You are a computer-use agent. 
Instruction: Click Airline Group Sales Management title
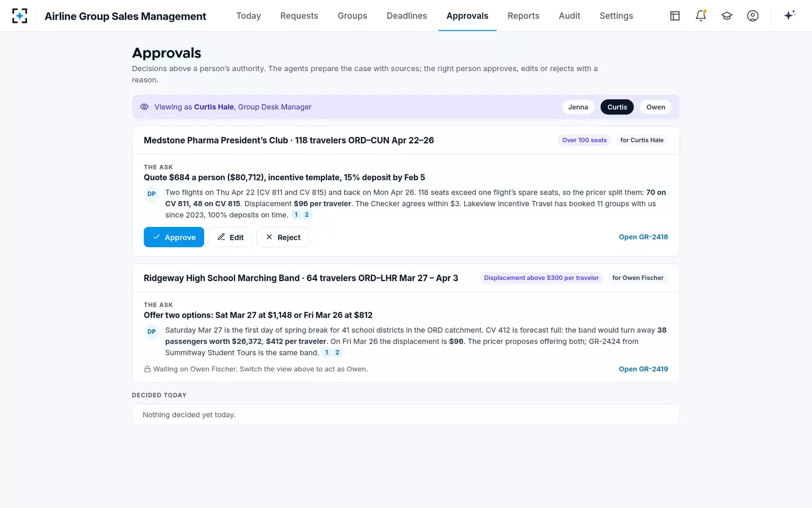pos(125,16)
